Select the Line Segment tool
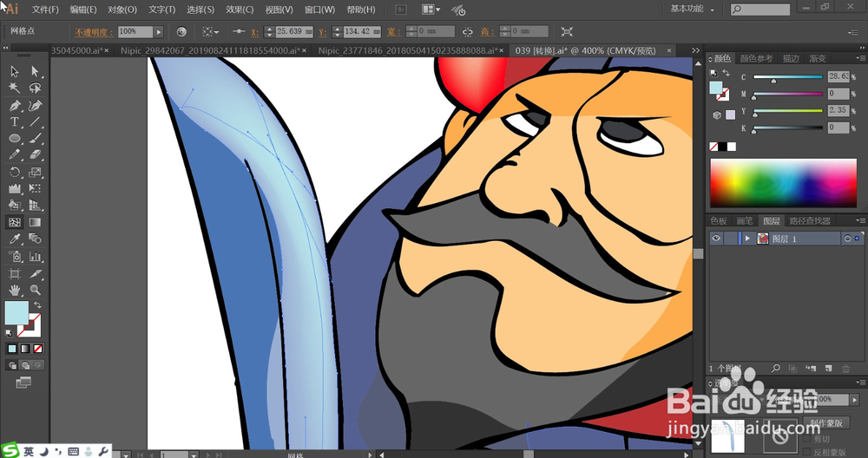The height and width of the screenshot is (458, 868). click(35, 121)
